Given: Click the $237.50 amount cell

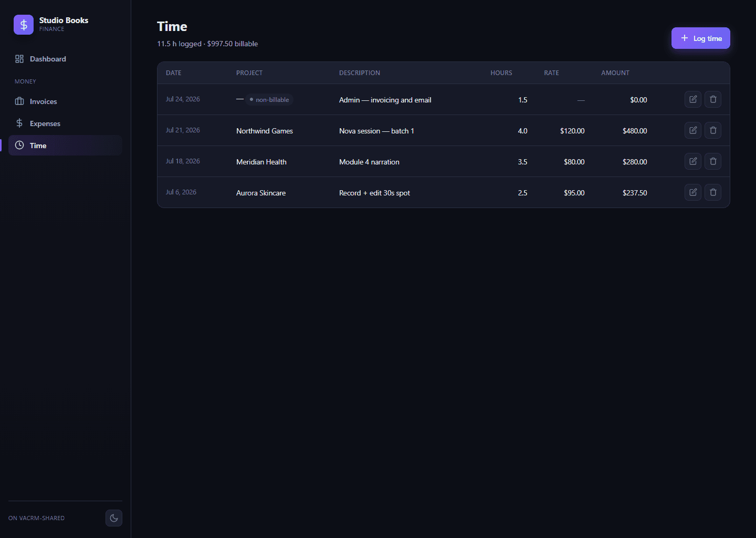Looking at the screenshot, I should [x=635, y=193].
